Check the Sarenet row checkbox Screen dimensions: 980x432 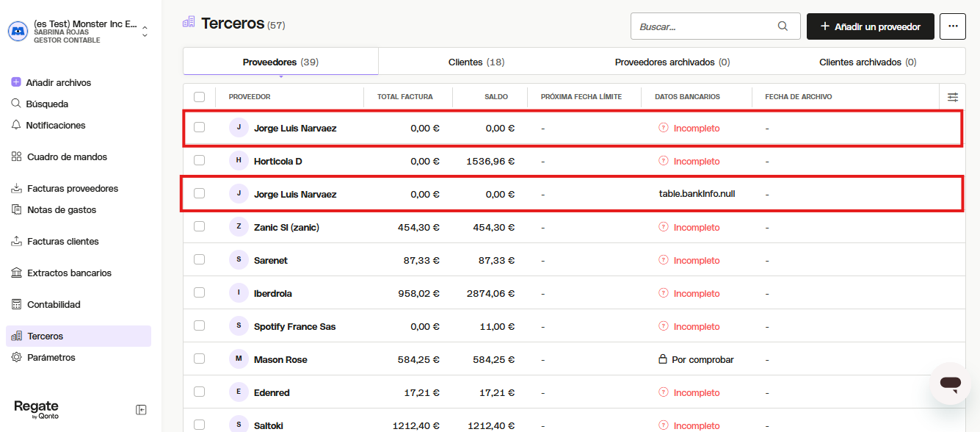[x=199, y=259]
